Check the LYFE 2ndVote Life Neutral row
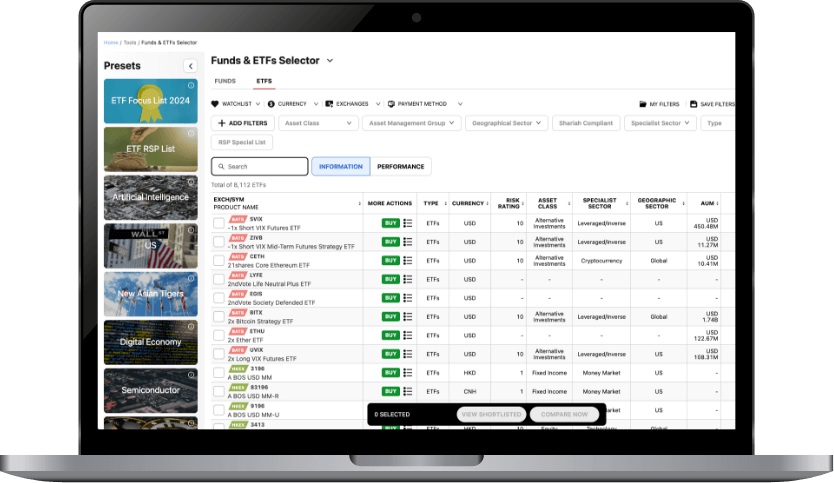The width and height of the screenshot is (834, 483). 219,279
